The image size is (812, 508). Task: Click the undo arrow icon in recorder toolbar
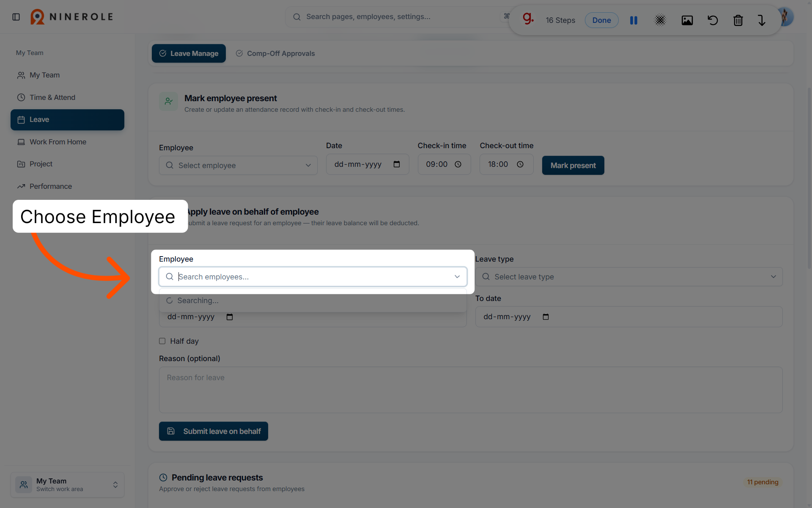coord(713,20)
